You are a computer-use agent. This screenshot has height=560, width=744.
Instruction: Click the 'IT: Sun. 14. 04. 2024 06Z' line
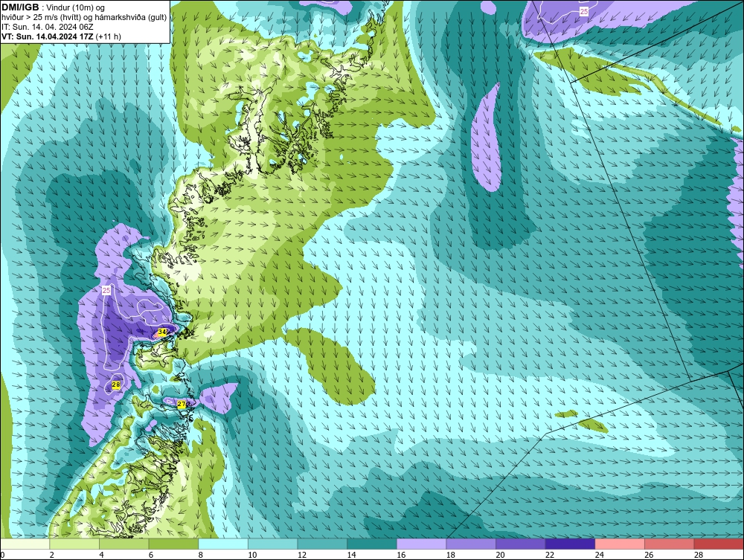coord(47,27)
